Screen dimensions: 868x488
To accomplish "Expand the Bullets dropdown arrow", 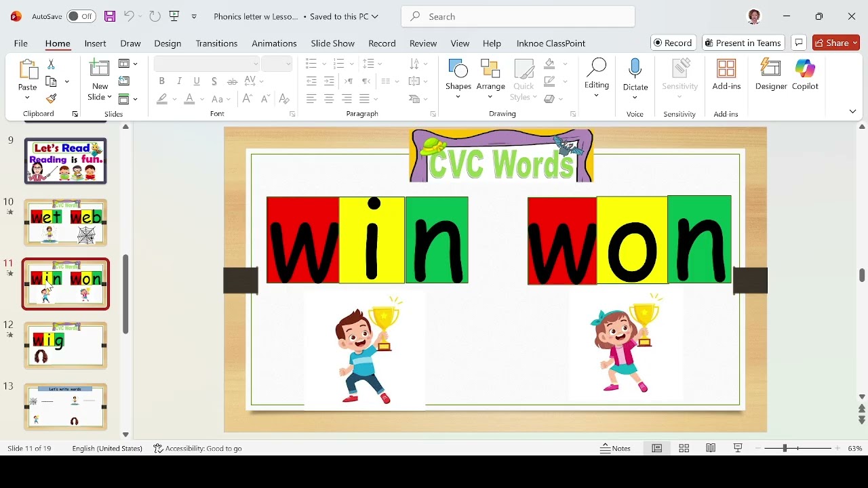I will pyautogui.click(x=324, y=64).
